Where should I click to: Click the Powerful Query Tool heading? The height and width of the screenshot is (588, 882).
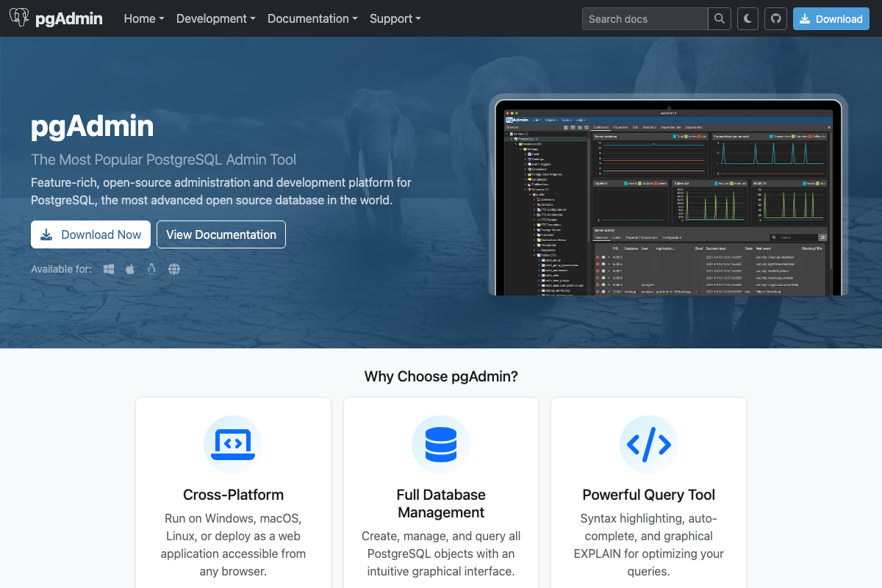(649, 495)
